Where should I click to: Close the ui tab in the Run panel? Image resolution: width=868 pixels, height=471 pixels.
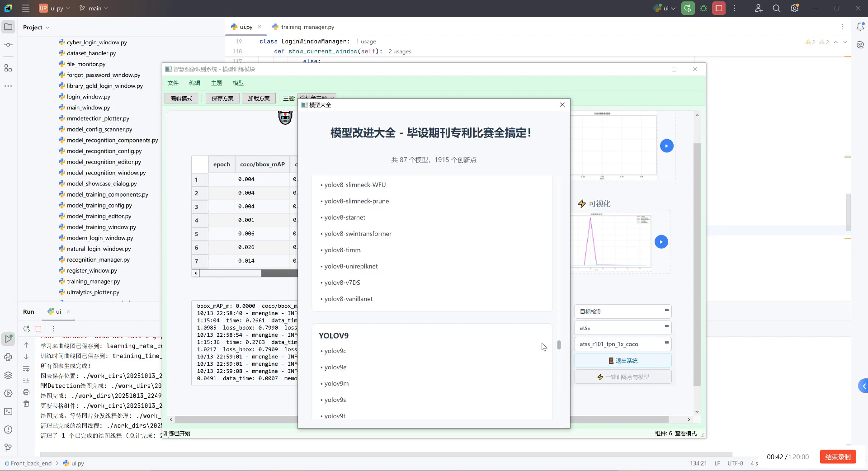[68, 311]
